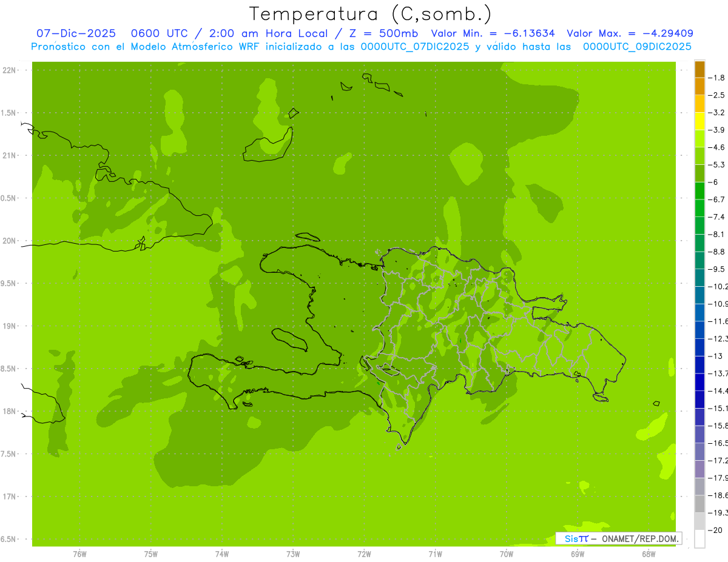728x562 pixels.
Task: Pick the yellow swatch between -3.2 and -3.9
Action: pyautogui.click(x=699, y=121)
